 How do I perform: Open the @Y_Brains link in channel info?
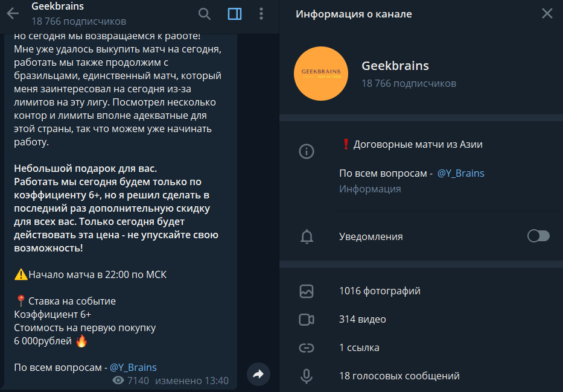[x=460, y=174]
